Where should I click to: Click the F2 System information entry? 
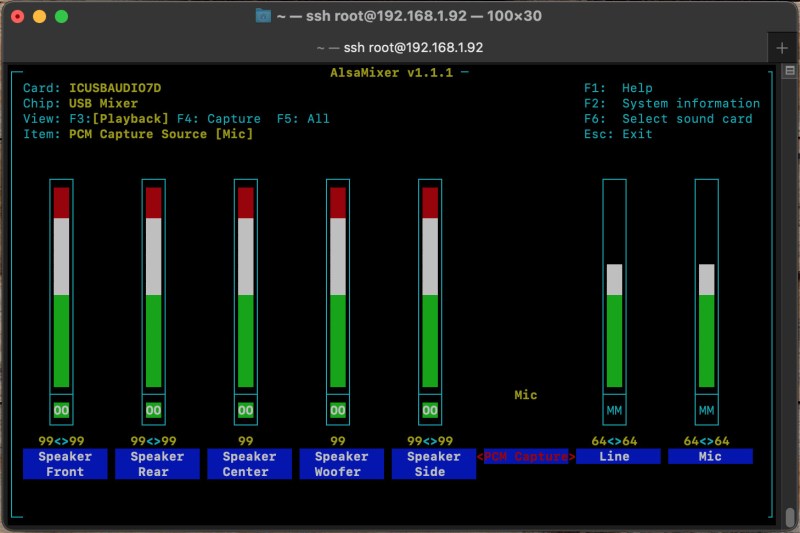(672, 104)
